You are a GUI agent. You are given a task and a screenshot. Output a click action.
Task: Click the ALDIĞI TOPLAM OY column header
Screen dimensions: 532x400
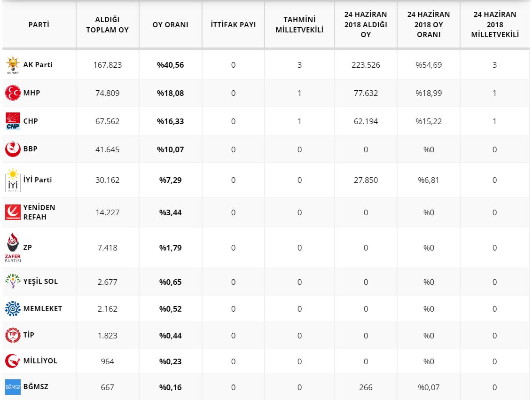[107, 25]
